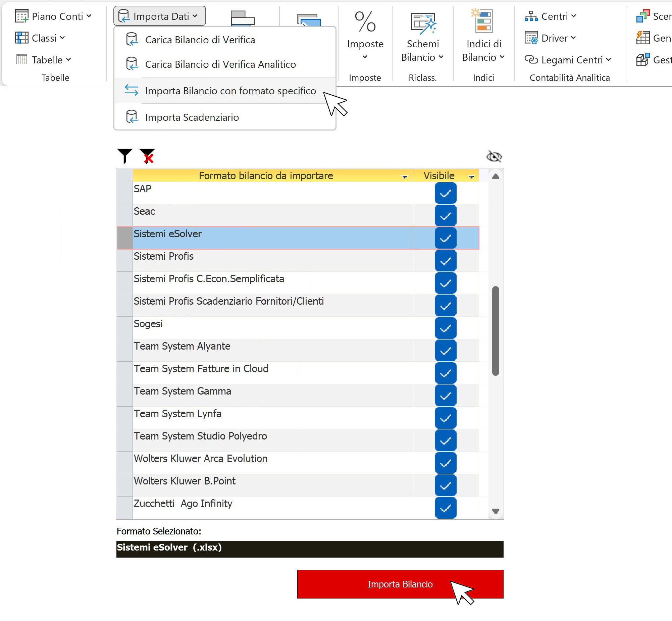672x621 pixels.
Task: Expand the Piano Conti dropdown
Action: click(89, 16)
